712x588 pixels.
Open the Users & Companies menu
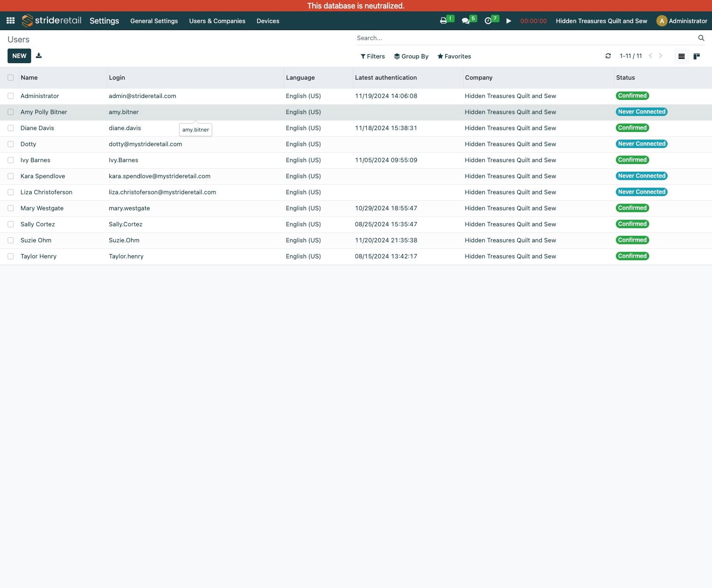click(217, 21)
